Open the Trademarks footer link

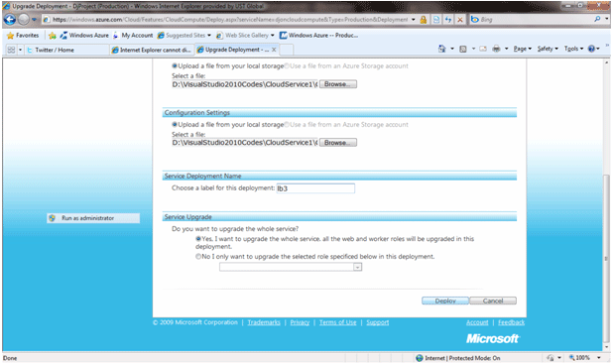point(264,322)
